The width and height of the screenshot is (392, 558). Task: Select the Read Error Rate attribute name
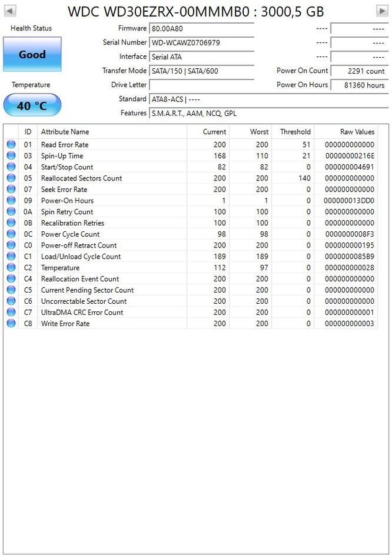click(65, 144)
